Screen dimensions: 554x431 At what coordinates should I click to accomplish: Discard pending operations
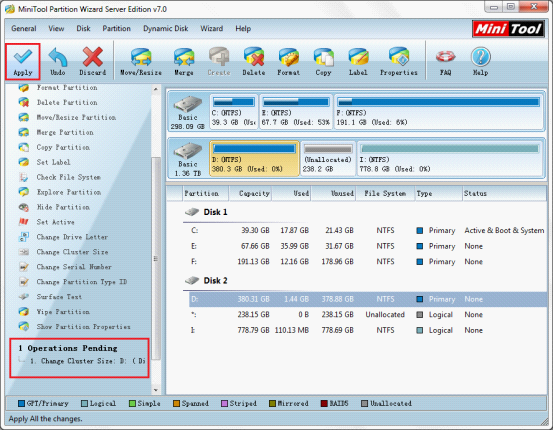pos(93,62)
